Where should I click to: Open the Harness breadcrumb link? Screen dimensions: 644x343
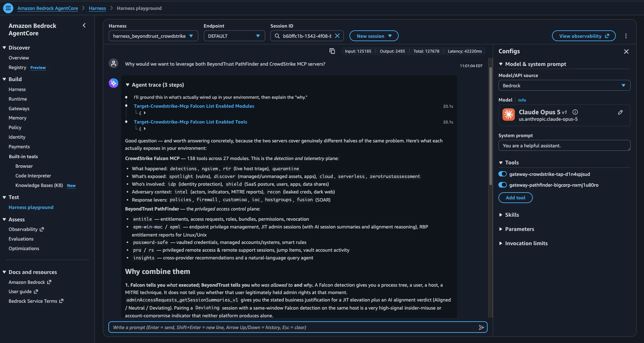coord(97,8)
